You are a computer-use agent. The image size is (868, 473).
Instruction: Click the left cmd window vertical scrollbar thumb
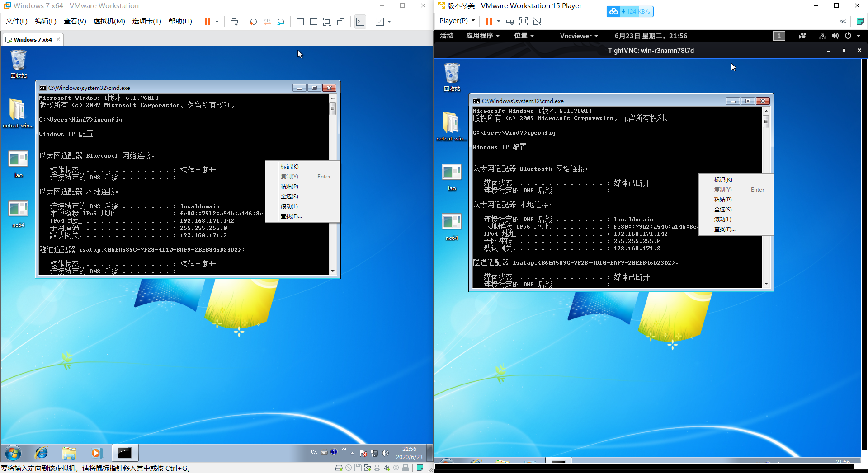tap(333, 108)
